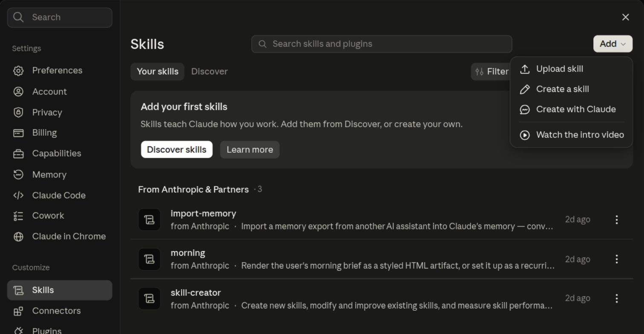This screenshot has width=644, height=334.
Task: Click the Discover skills button
Action: (x=177, y=149)
